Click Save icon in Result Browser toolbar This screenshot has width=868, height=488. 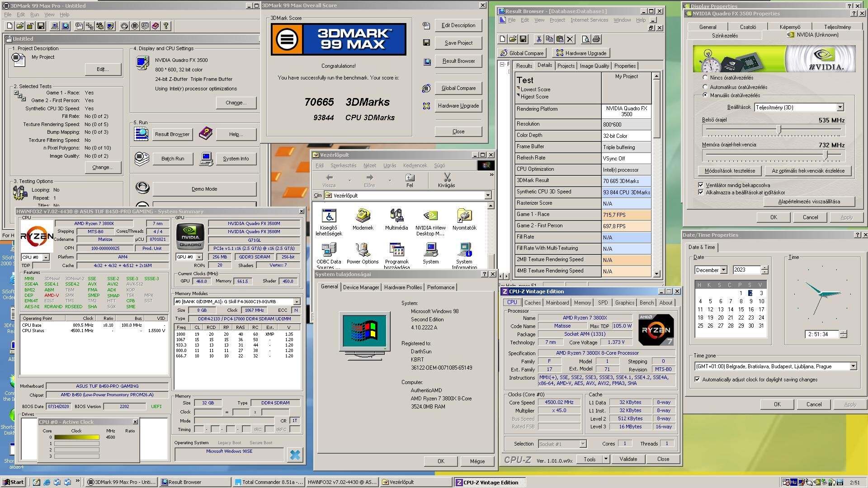523,39
